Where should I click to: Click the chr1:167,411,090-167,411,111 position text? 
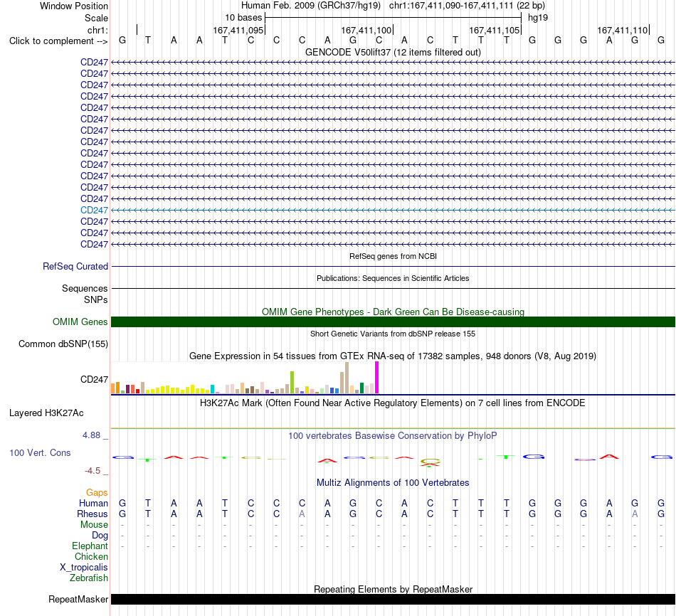(x=467, y=6)
